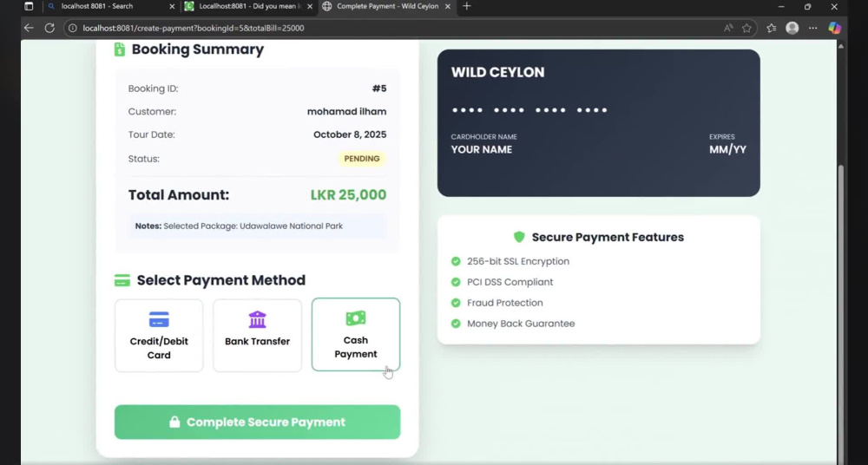Click the Money Back Guarantee text
Screen dimensions: 868x465
tap(521, 324)
